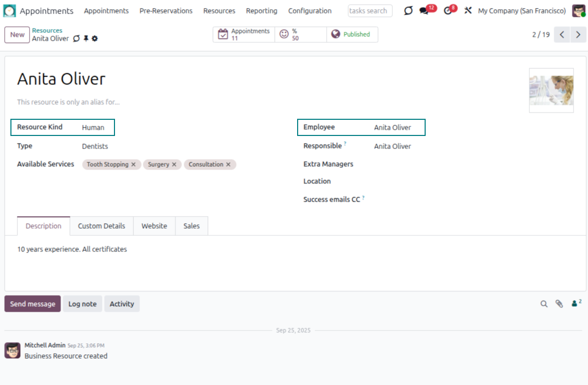Go to next record with right arrow

[x=578, y=35]
